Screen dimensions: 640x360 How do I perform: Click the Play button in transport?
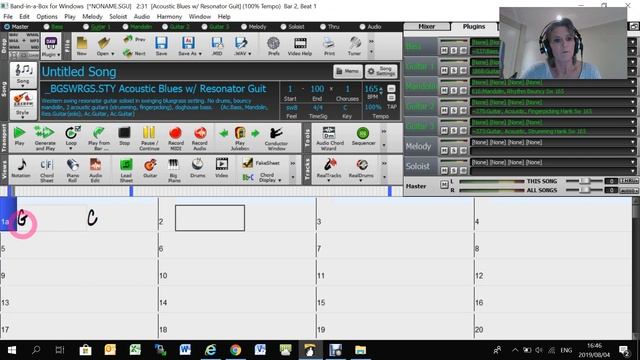[19, 136]
